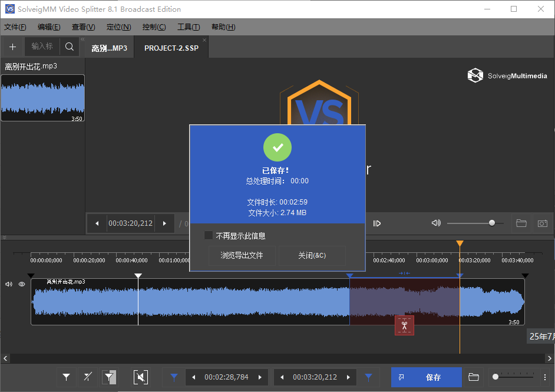Screen dimensions: 555x392
Task: Click the speaker-with-arrows icon in bottom toolbar
Action: (140, 377)
